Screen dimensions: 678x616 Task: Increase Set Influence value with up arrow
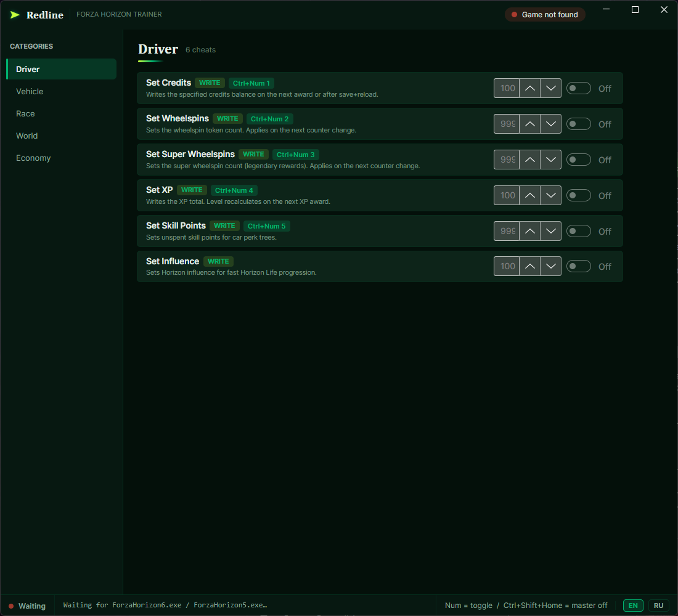(529, 266)
